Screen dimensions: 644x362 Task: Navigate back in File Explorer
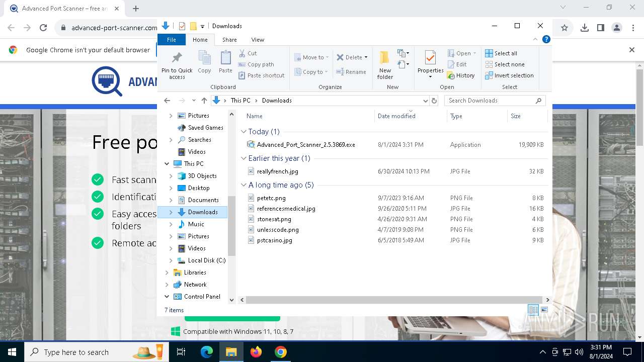click(167, 101)
